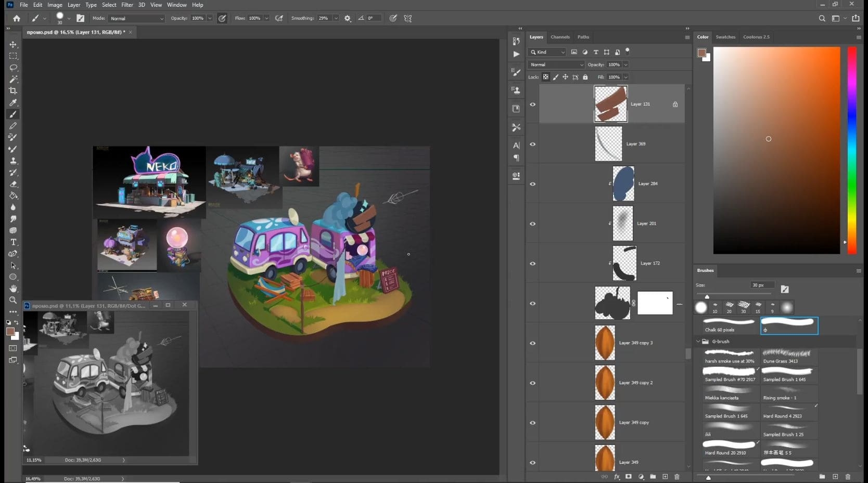Select the Hand tool
The height and width of the screenshot is (483, 868).
(13, 289)
